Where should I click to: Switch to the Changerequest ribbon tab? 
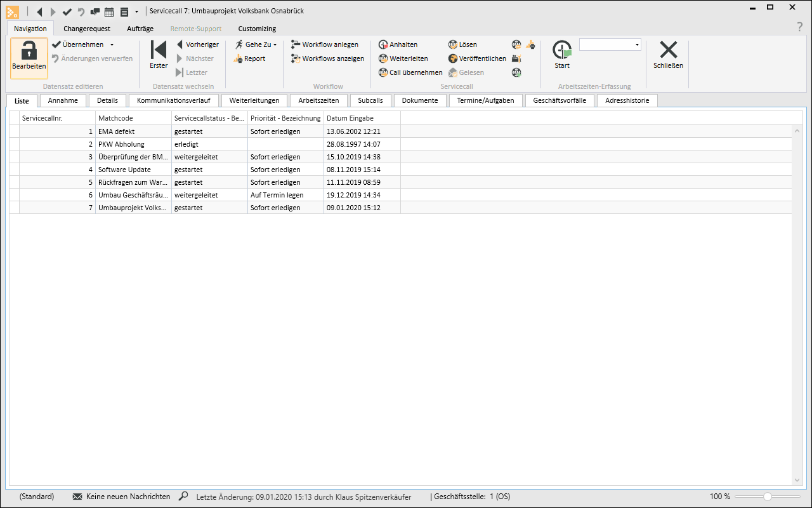click(87, 29)
